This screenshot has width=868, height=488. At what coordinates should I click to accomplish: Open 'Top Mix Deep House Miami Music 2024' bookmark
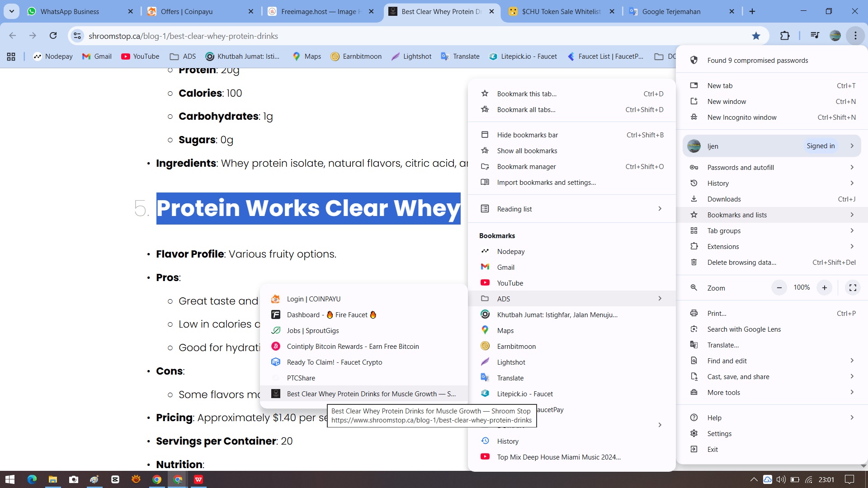point(572,457)
